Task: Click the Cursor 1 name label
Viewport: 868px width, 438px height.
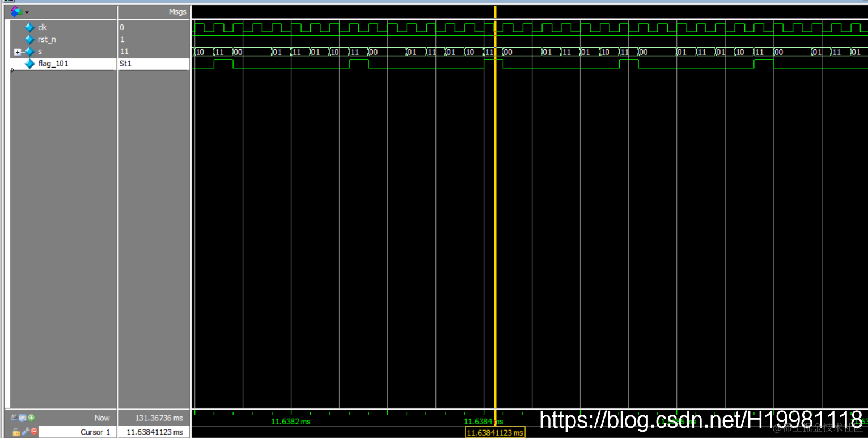Action: point(95,432)
